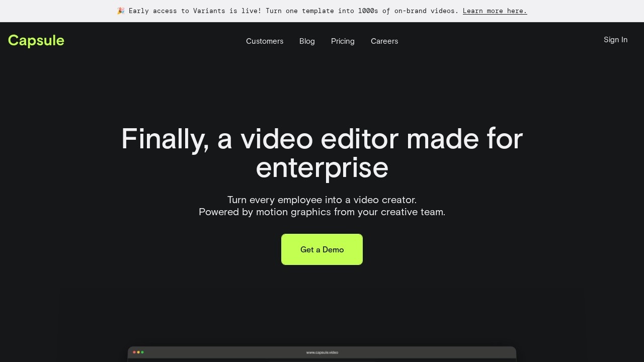Open the Customers page
644x362 pixels.
click(x=264, y=41)
